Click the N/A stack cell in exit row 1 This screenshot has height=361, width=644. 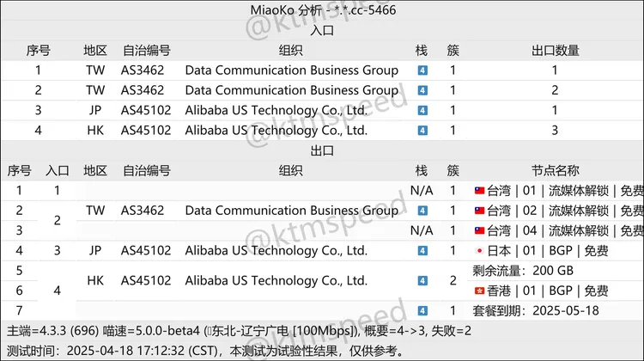(x=422, y=191)
